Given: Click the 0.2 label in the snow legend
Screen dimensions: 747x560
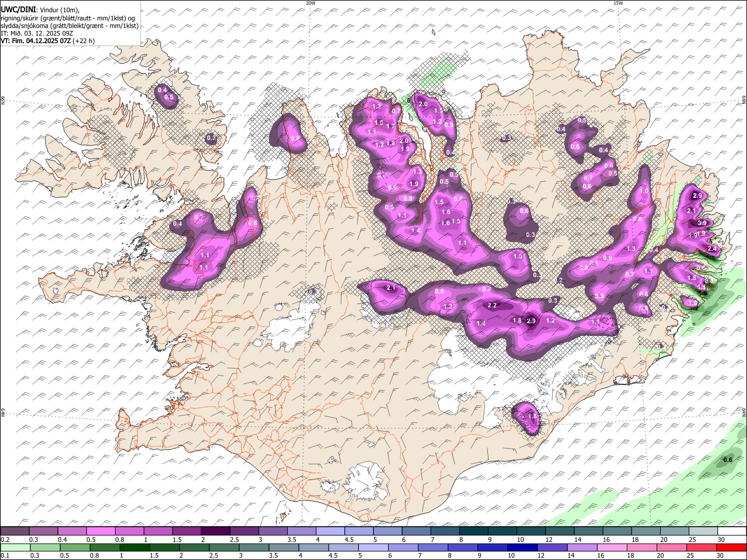Looking at the screenshot, I should click(x=4, y=540).
